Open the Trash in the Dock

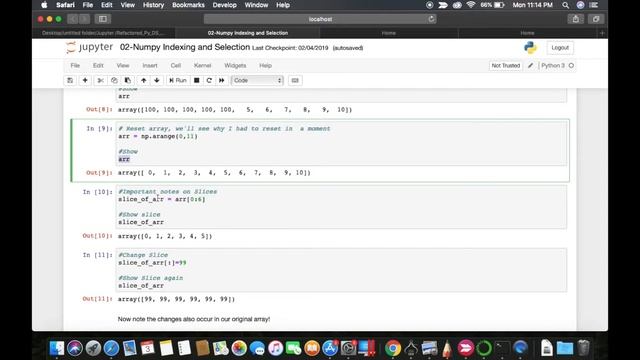[x=584, y=348]
